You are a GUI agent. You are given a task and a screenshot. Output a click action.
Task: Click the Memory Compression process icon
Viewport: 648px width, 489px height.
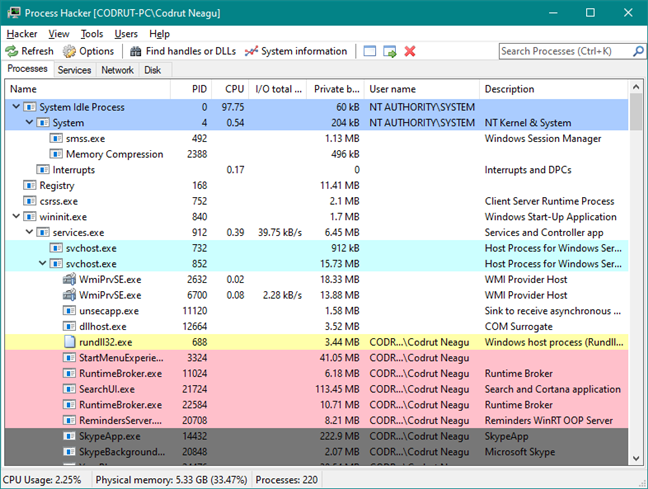click(x=56, y=154)
